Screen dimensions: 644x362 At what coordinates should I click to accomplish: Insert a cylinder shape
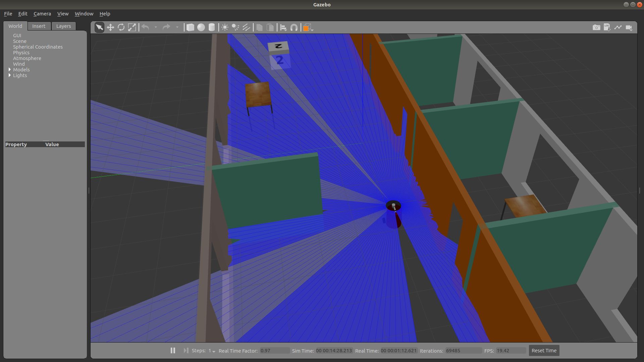click(212, 27)
